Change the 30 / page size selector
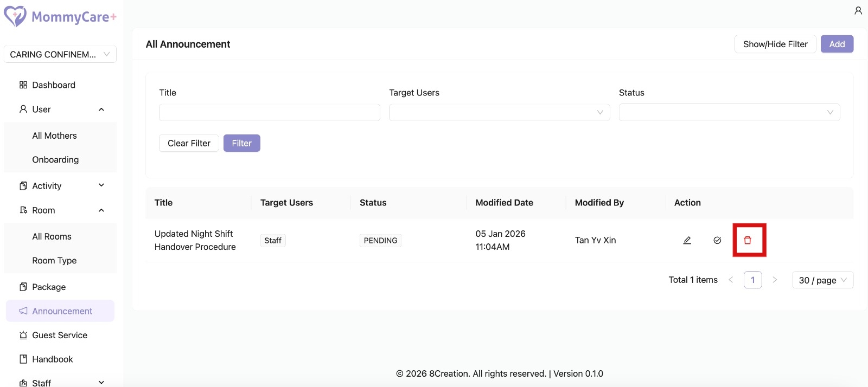Screen dimensions: 868x387 point(822,280)
